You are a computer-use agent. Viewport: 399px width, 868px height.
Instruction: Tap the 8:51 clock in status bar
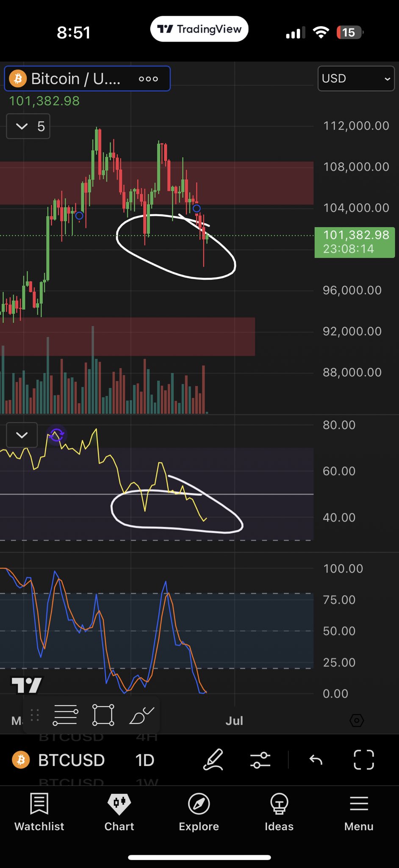coord(74,33)
